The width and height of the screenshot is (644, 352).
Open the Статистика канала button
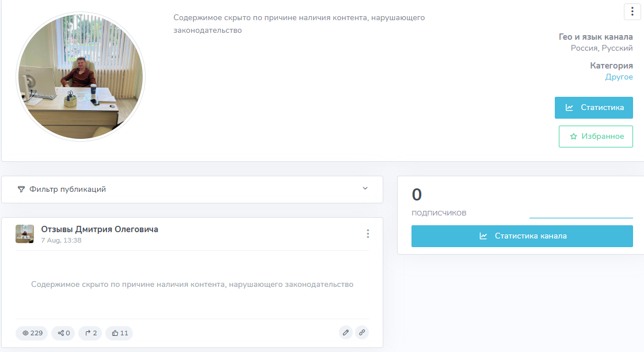[522, 236]
